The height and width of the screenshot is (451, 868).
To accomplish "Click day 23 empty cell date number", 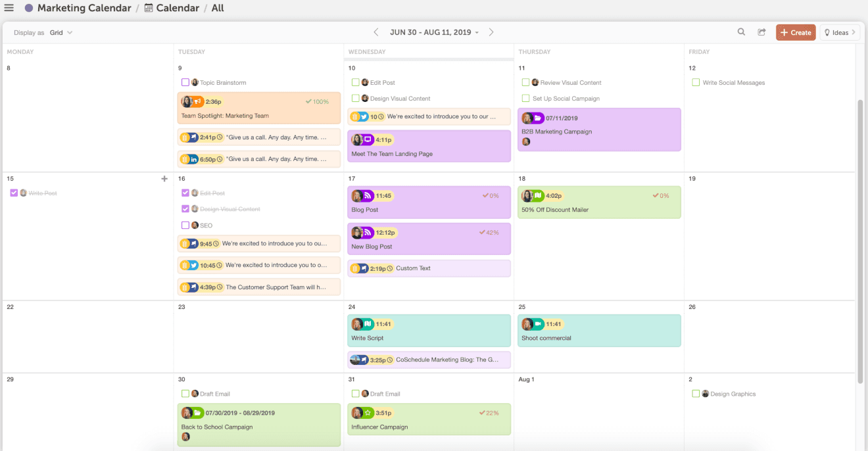I will point(181,307).
